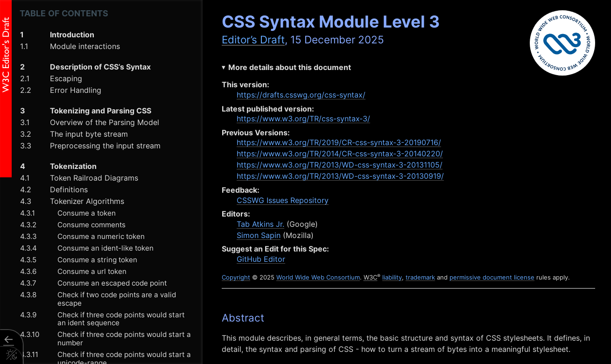Open the drafts.csswg.org current version link
The height and width of the screenshot is (364, 611).
tap(301, 95)
